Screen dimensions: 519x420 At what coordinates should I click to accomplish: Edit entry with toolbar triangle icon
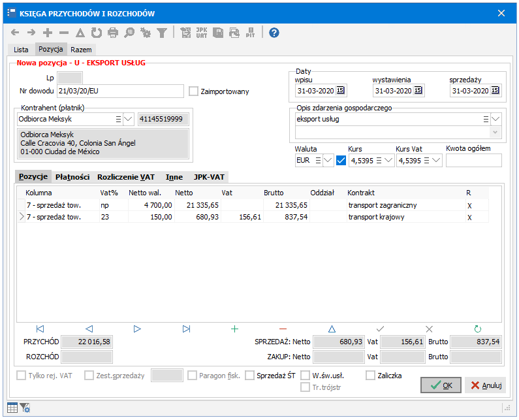(x=80, y=33)
